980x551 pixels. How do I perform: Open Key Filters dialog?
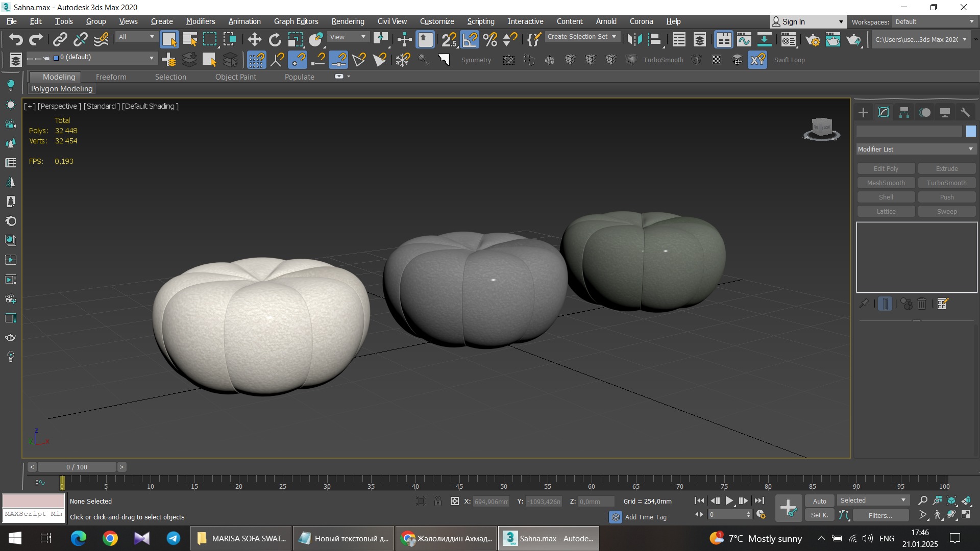tap(880, 515)
